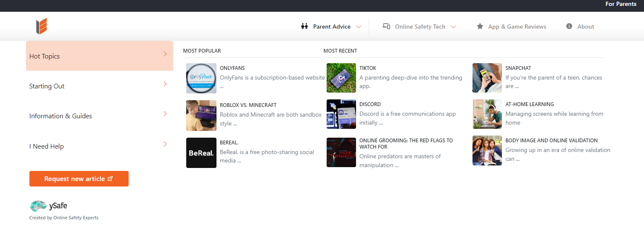644x229 pixels.
Task: Expand the I Need Help arrow
Action: point(165,144)
